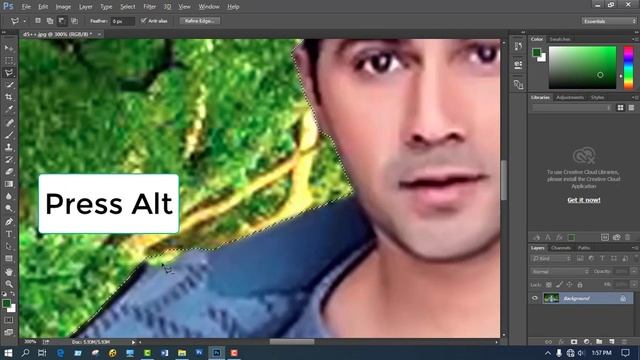The height and width of the screenshot is (360, 640).
Task: Pick a color in the color field
Action: (582, 67)
